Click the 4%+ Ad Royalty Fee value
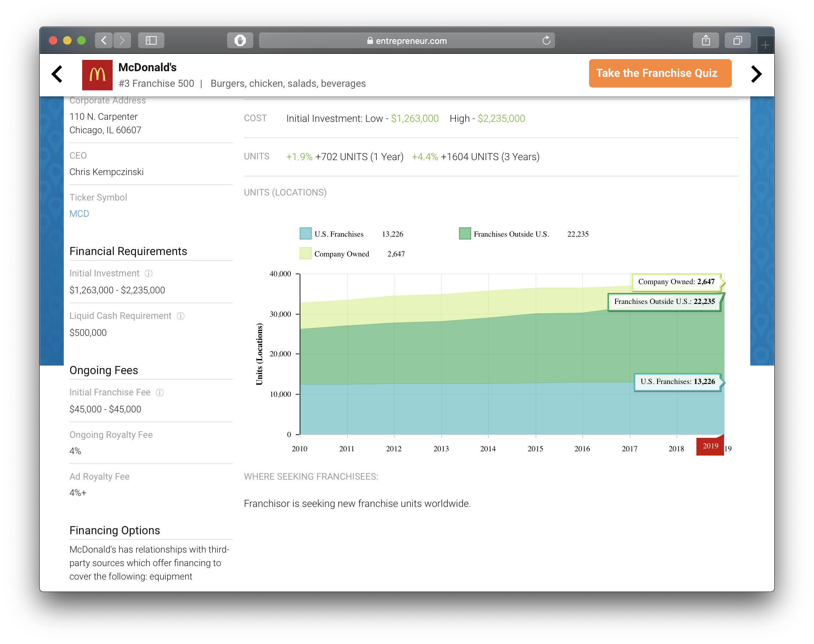This screenshot has height=644, width=814. pos(78,493)
